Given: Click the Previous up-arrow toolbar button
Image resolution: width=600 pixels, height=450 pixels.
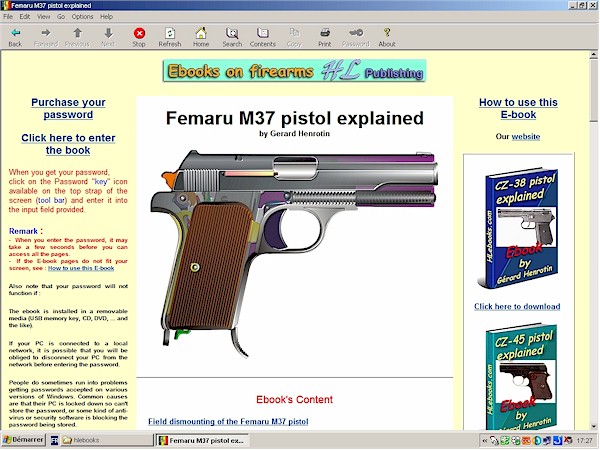Looking at the screenshot, I should 77,37.
